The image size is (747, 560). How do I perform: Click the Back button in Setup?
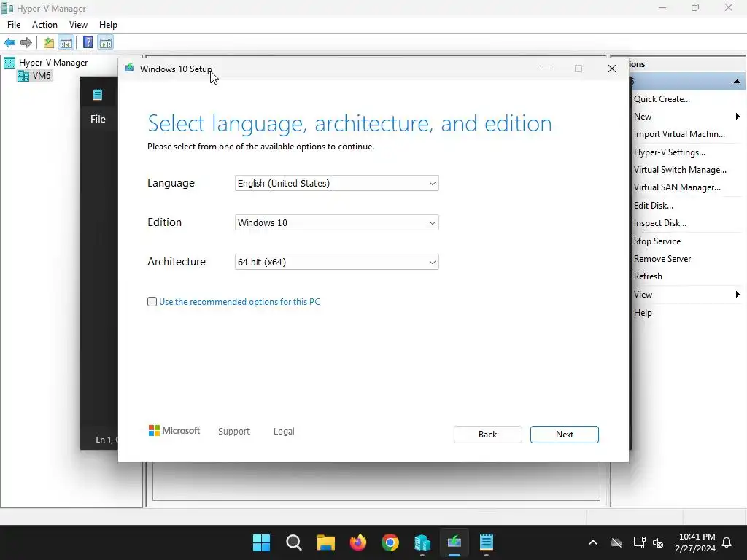pos(488,435)
